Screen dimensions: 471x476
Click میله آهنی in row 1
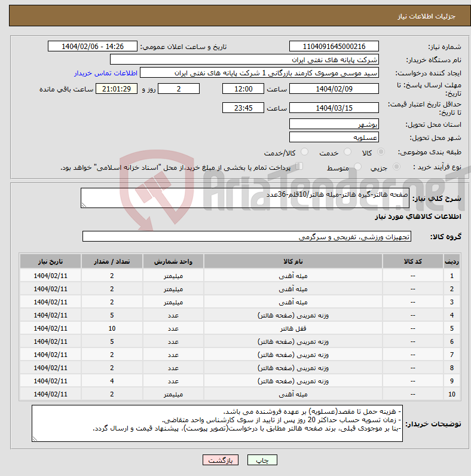293,276
